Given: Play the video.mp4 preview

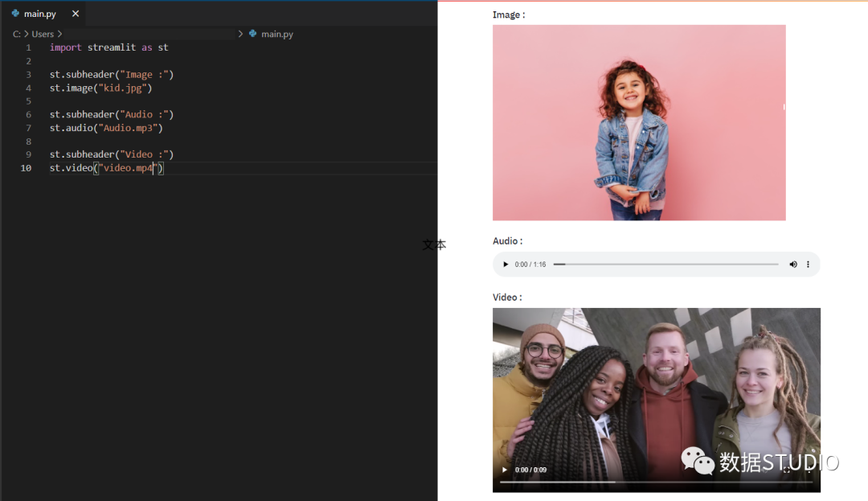Looking at the screenshot, I should coord(505,468).
